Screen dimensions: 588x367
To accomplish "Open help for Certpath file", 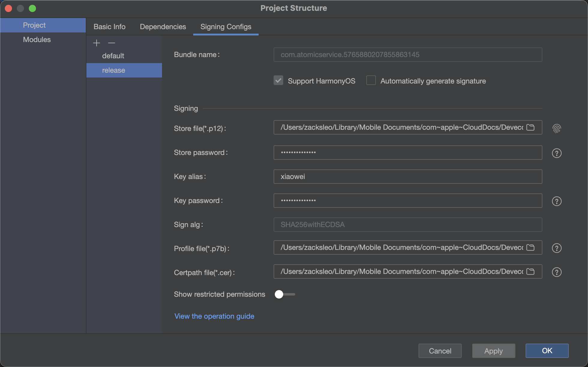I will click(x=556, y=272).
